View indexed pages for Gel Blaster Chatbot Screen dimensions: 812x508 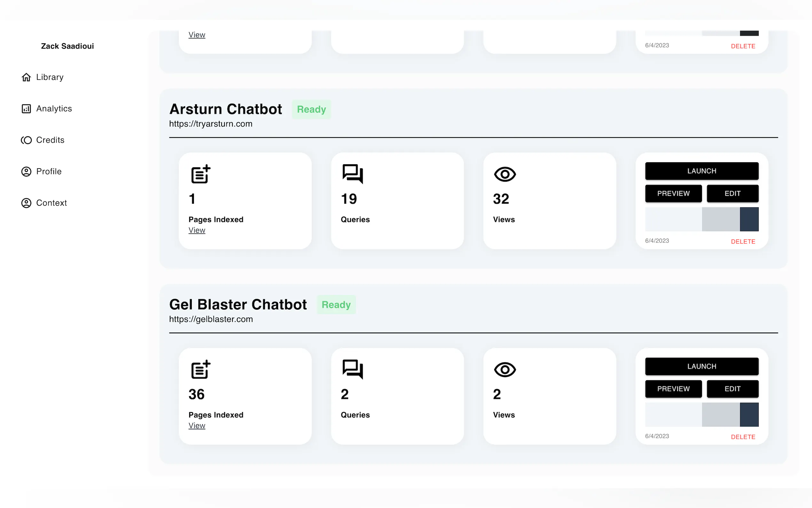click(197, 425)
